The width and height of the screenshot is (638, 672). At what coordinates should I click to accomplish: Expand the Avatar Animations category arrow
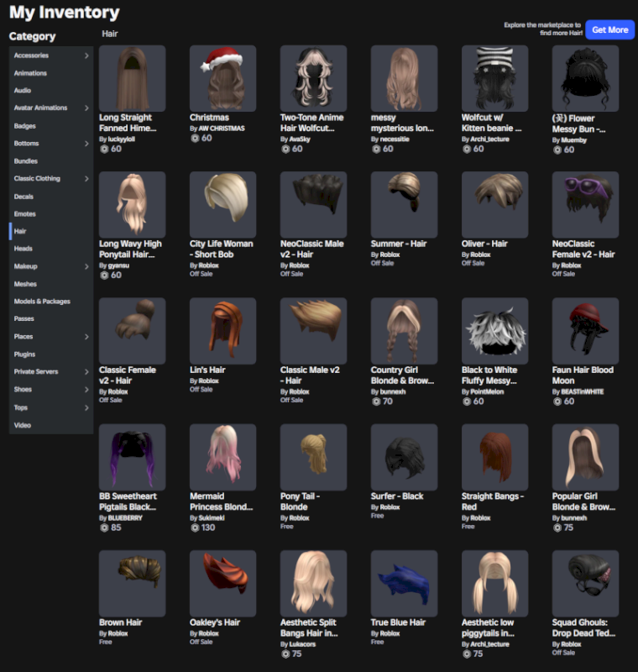[86, 108]
